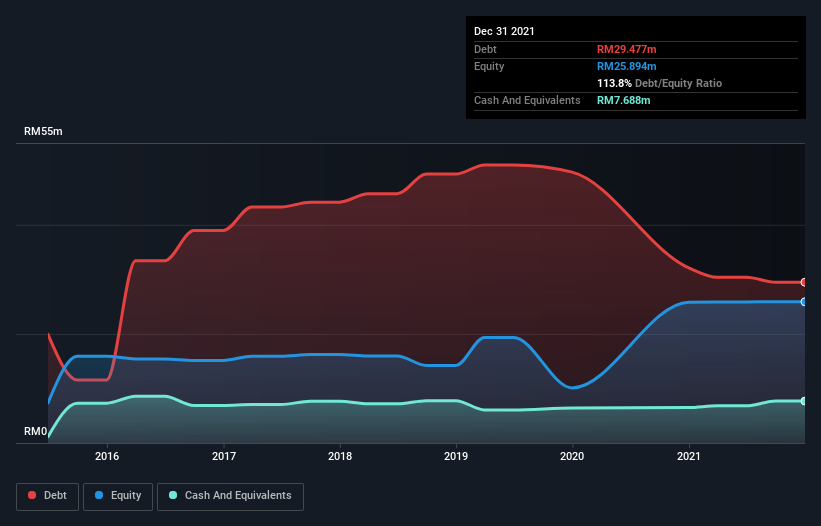The width and height of the screenshot is (821, 526).
Task: Click the 2017 x-axis label
Action: [x=224, y=456]
